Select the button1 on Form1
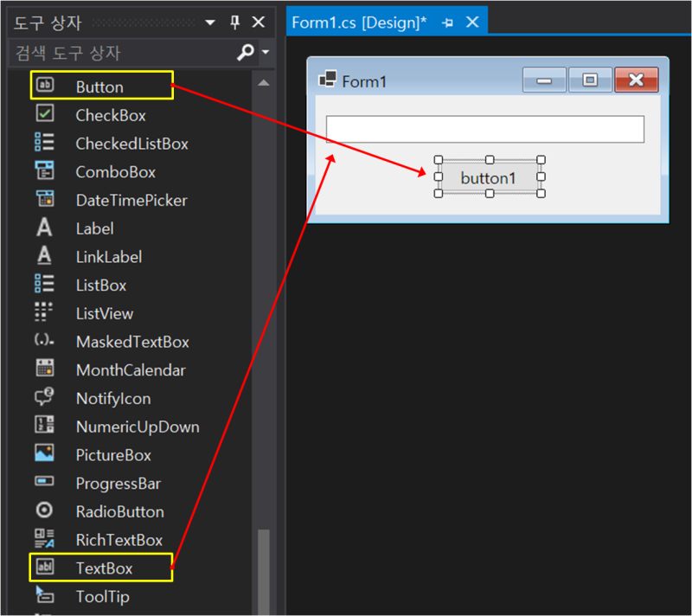The width and height of the screenshot is (692, 616). 489,177
